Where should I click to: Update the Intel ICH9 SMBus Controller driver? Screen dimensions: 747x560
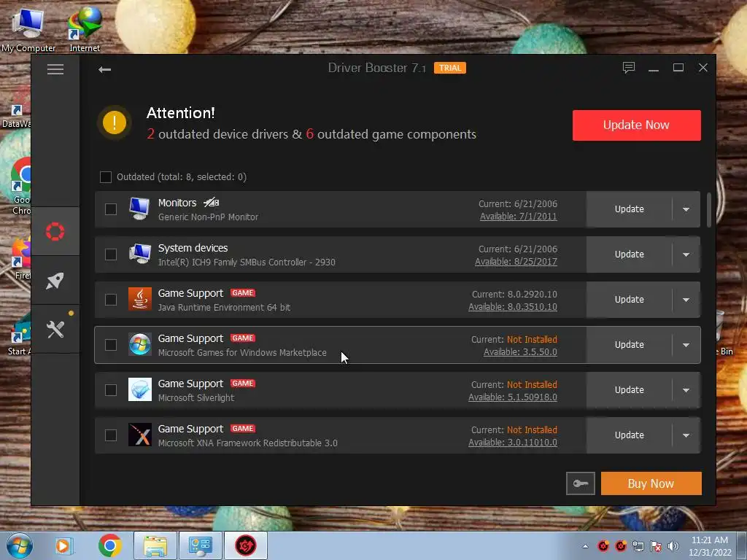click(x=630, y=254)
